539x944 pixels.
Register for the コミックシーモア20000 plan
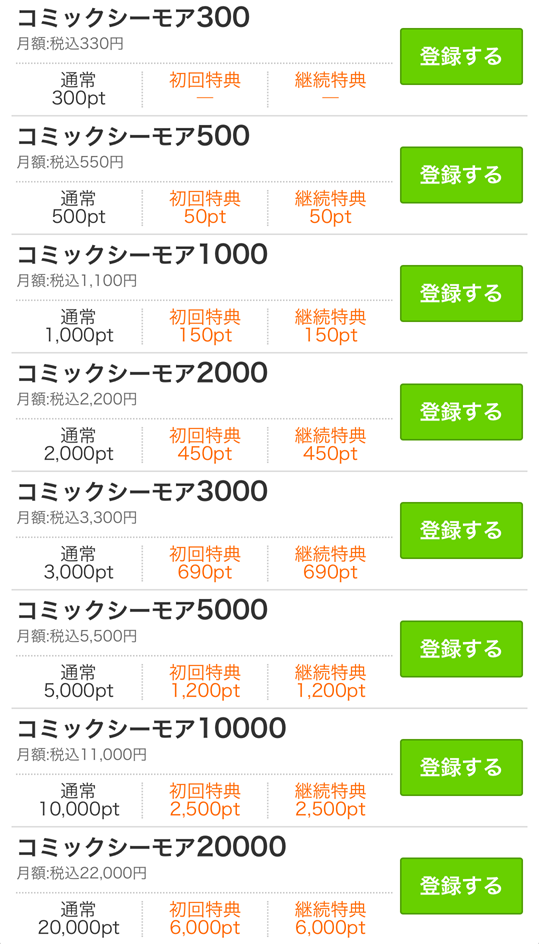point(461,886)
